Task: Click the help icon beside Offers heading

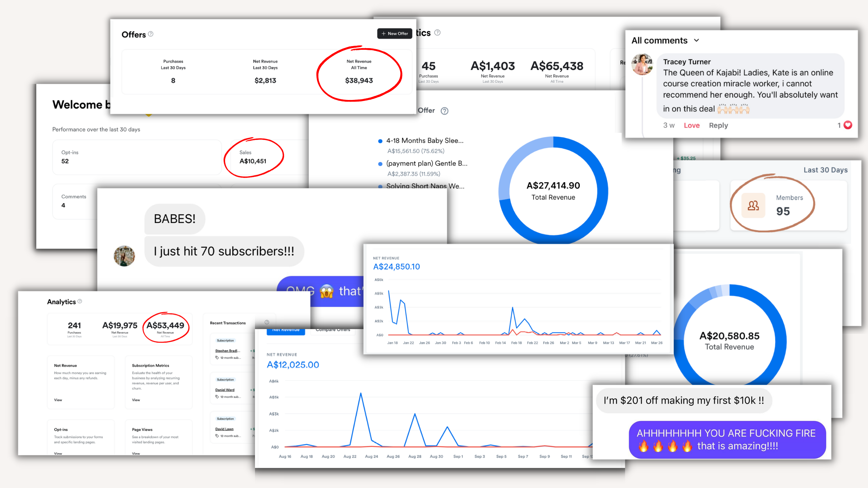Action: [151, 34]
